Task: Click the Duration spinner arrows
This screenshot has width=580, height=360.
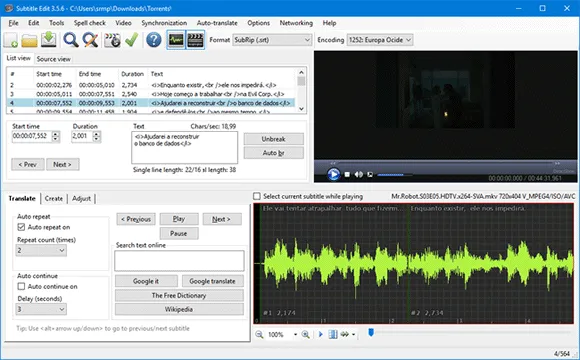Action: (96, 136)
